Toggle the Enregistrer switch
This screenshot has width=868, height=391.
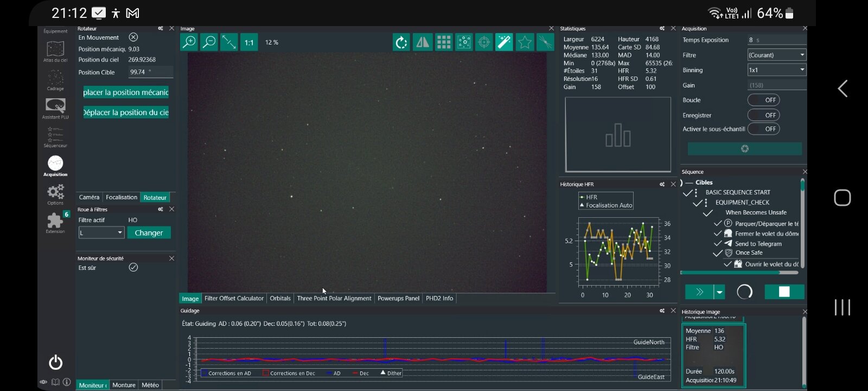pyautogui.click(x=764, y=115)
